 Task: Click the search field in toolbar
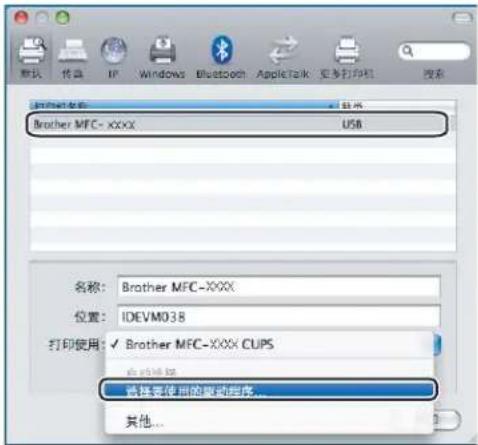click(x=434, y=51)
